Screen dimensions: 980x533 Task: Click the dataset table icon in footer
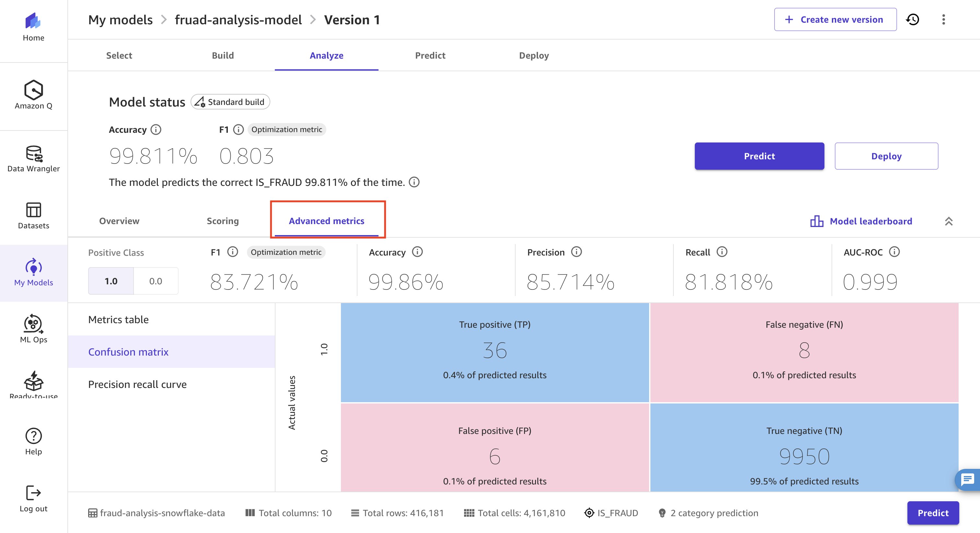[x=92, y=513]
